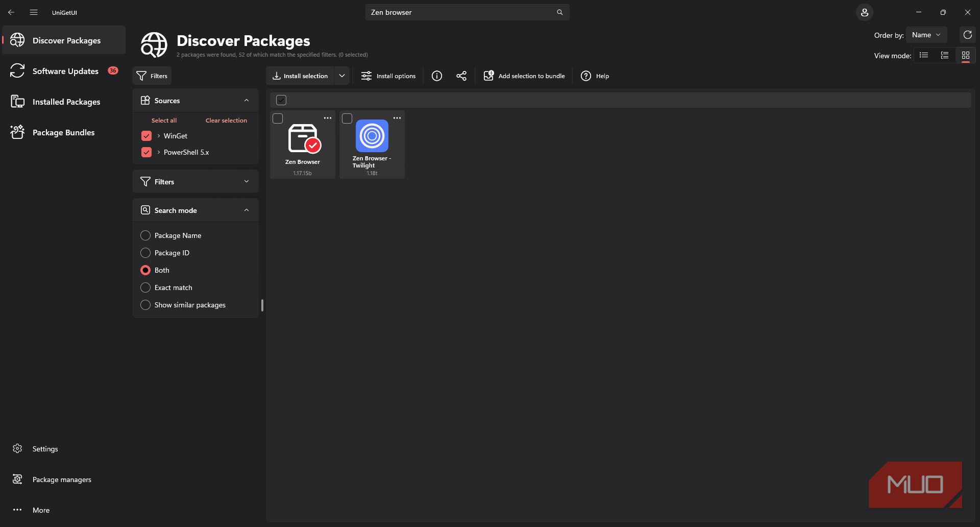Open the More menu in sidebar

[64, 510]
